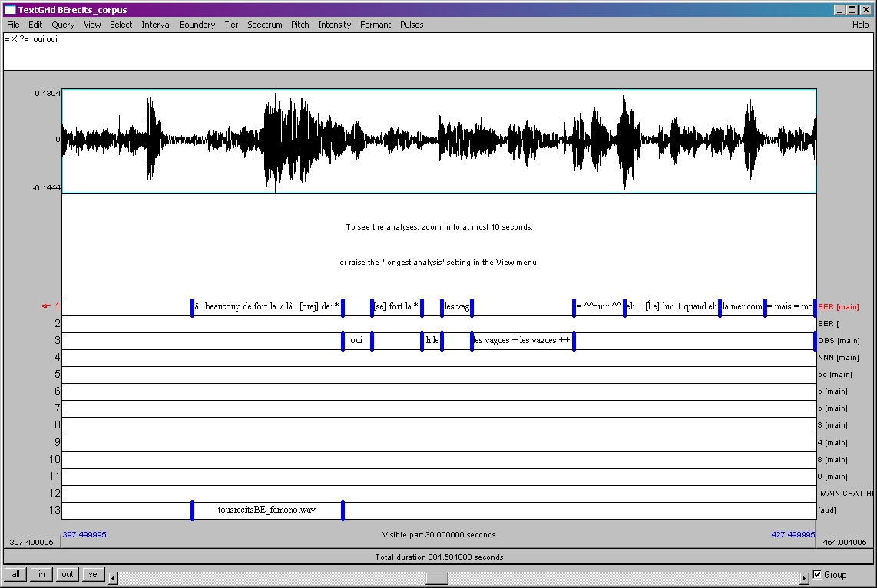877x588 pixels.
Task: Expand the Formant menu
Action: [376, 25]
